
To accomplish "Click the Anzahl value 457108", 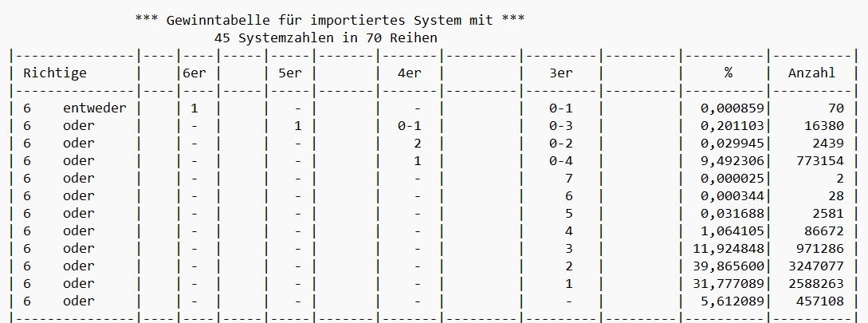I will pos(820,301).
